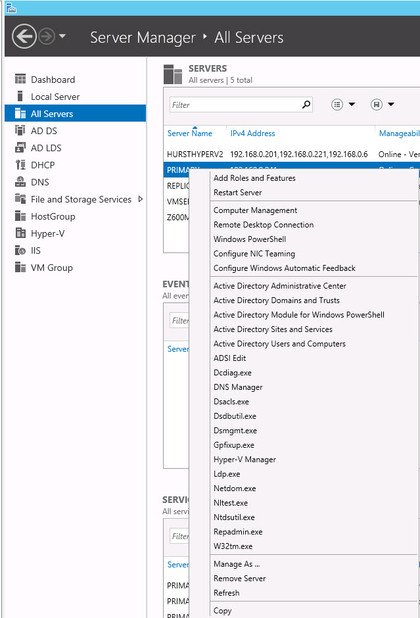
Task: Click the DNS role icon
Action: coord(20,182)
